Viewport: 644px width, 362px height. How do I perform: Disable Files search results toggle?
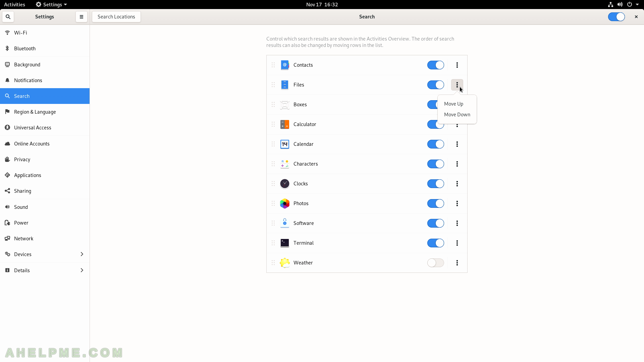(x=436, y=85)
